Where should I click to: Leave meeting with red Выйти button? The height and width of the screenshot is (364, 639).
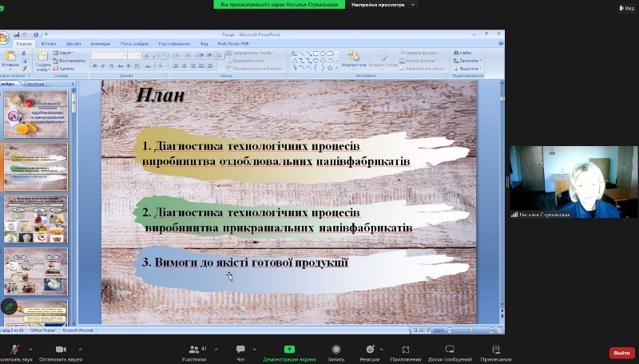(x=622, y=353)
